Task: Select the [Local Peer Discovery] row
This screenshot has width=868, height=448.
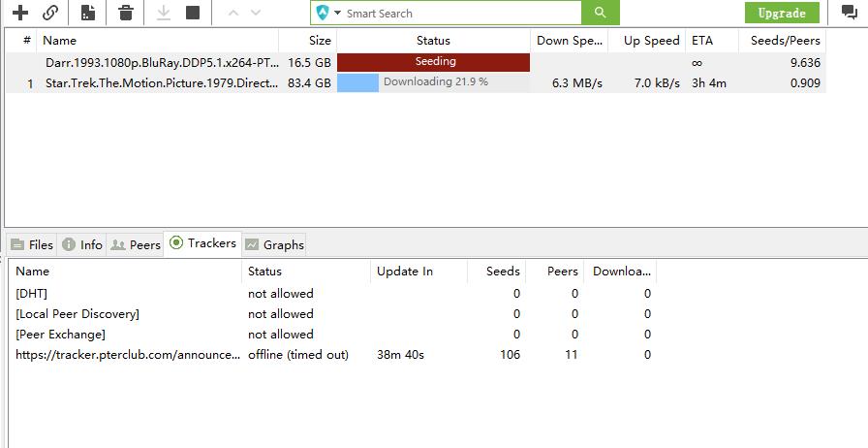Action: tap(333, 314)
